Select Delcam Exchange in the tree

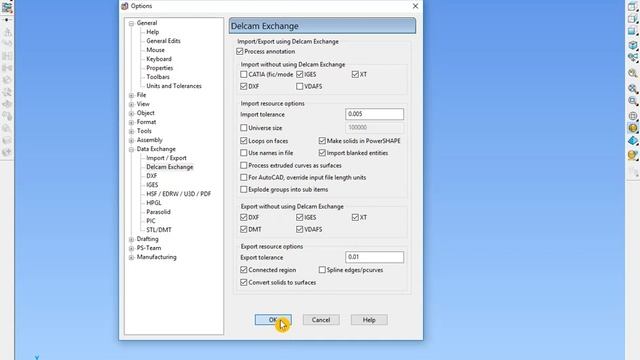click(x=170, y=167)
